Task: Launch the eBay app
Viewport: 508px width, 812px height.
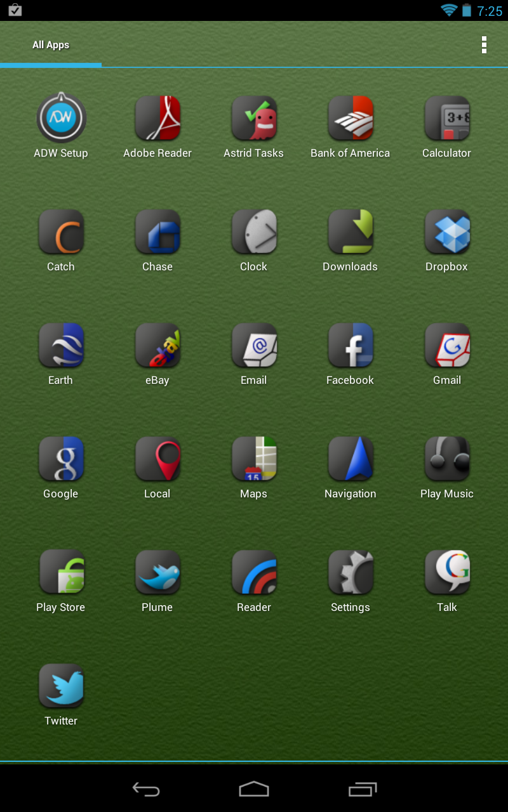Action: [157, 345]
